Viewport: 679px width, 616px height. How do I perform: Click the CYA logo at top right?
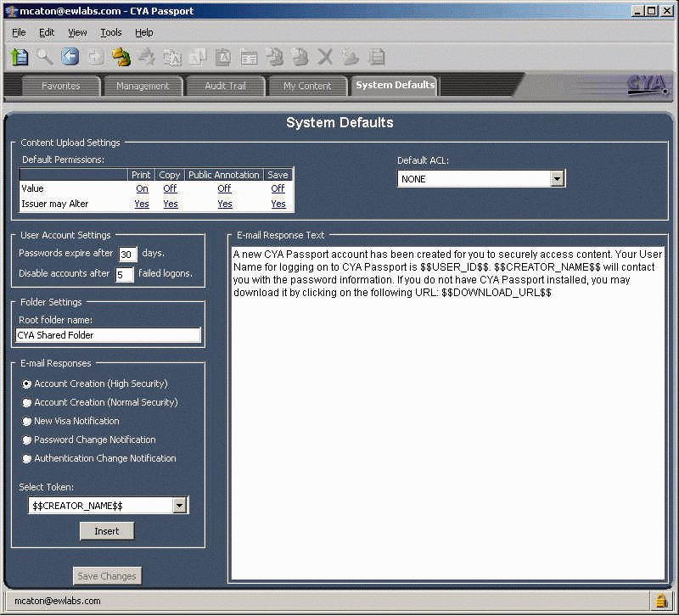647,85
